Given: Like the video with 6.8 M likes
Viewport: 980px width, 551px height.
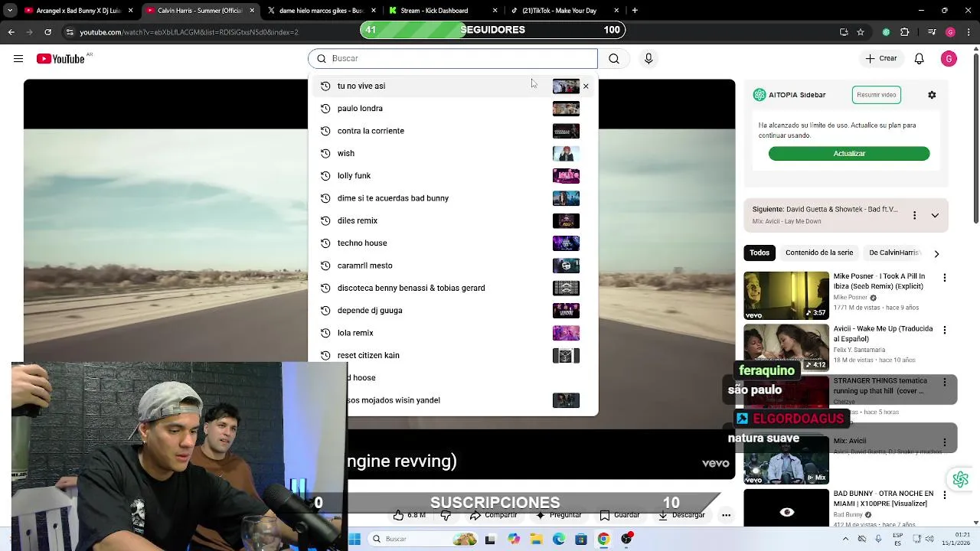Looking at the screenshot, I should pyautogui.click(x=409, y=515).
